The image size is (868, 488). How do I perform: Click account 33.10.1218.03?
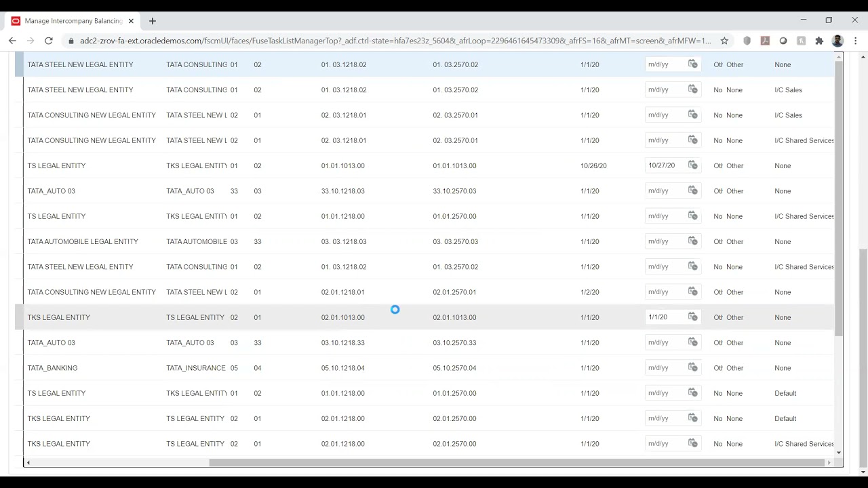tap(343, 190)
